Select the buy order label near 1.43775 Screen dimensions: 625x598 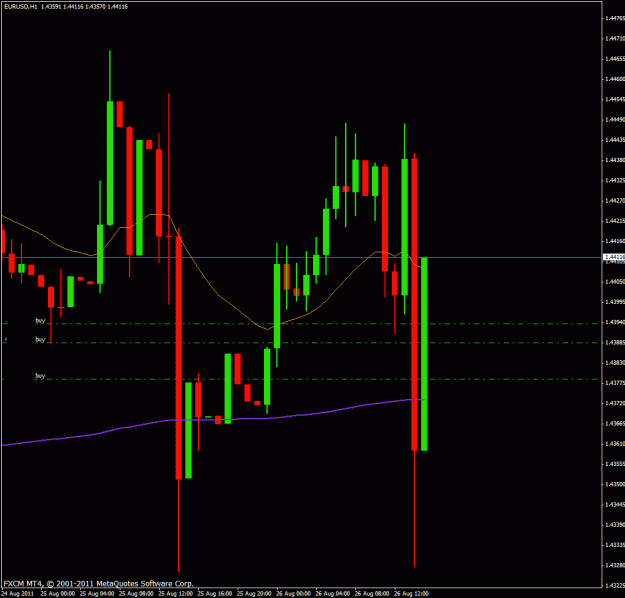(40, 376)
